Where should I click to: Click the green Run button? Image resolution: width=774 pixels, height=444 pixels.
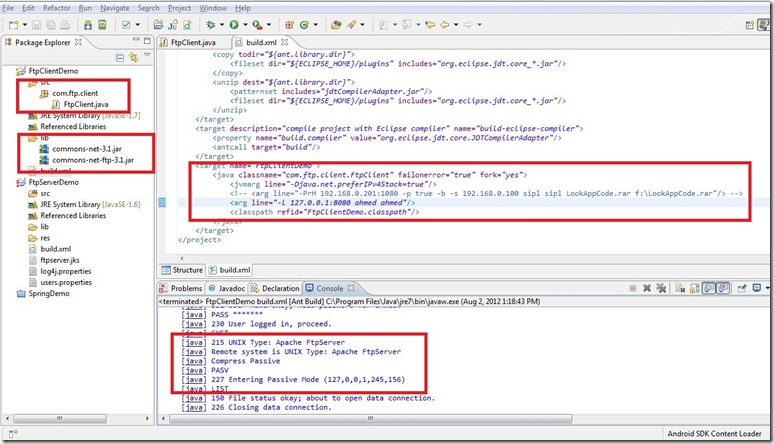(x=234, y=25)
